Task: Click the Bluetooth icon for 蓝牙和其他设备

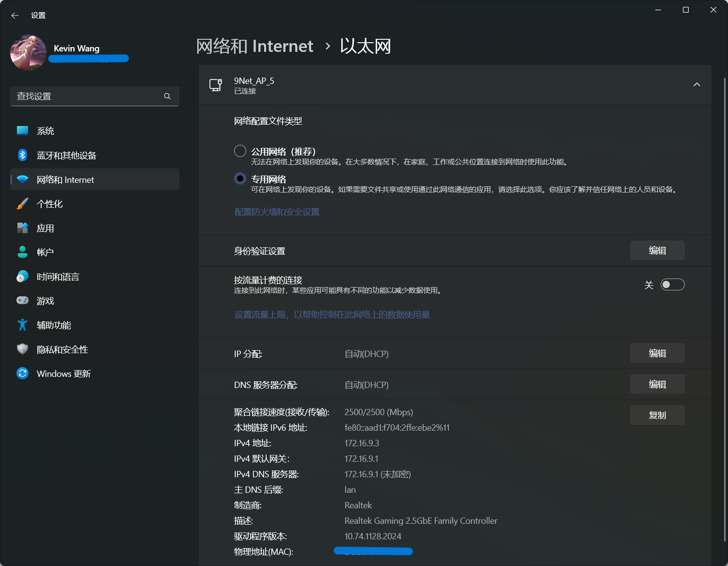Action: pos(23,155)
